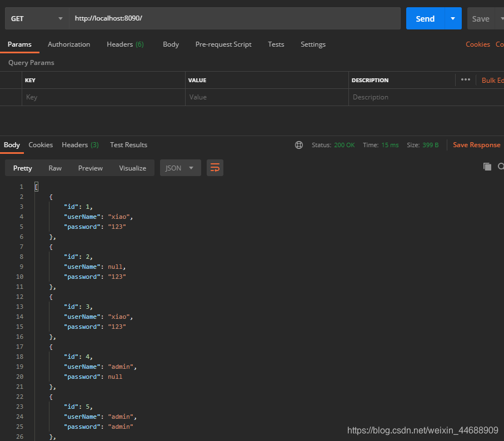Open the Tests tab
The image size is (504, 441).
coord(276,44)
